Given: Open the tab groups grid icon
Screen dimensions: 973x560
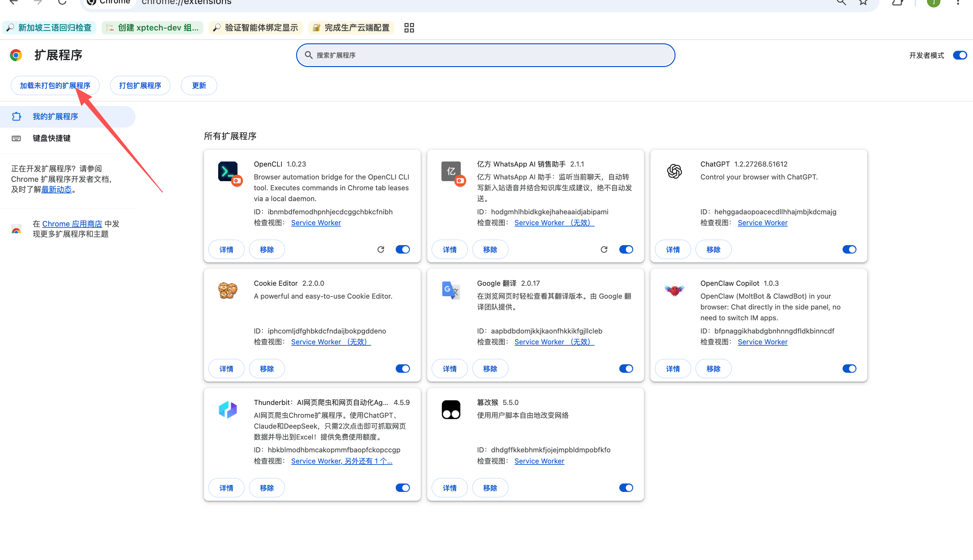Looking at the screenshot, I should pyautogui.click(x=409, y=28).
